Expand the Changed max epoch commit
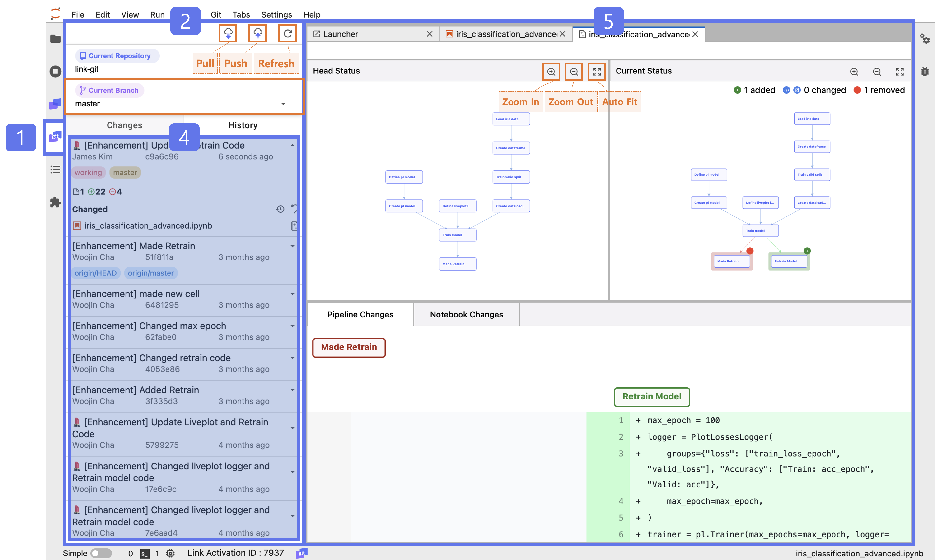The image size is (935, 560). [292, 326]
